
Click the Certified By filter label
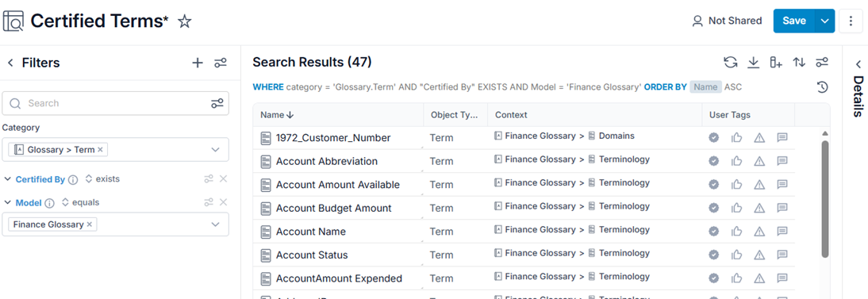(40, 179)
